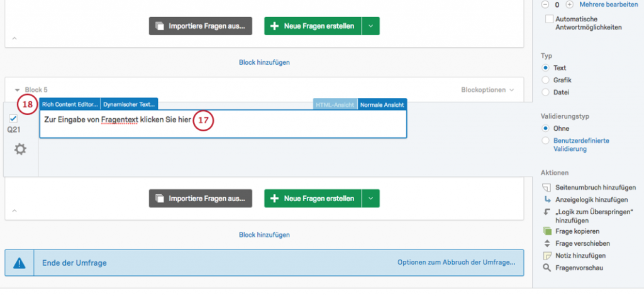This screenshot has width=644, height=296.
Task: Open dropdown arrow next to lower Neue Fragen erstellen
Action: click(370, 199)
